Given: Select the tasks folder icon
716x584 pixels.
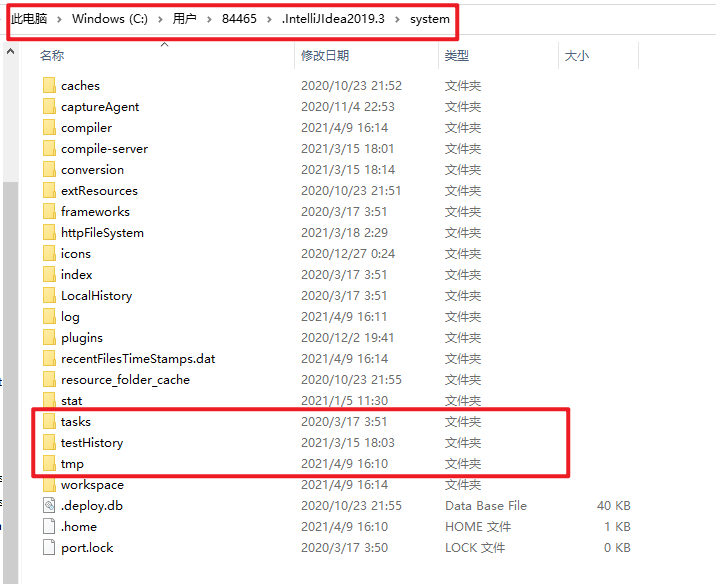Looking at the screenshot, I should pyautogui.click(x=49, y=421).
